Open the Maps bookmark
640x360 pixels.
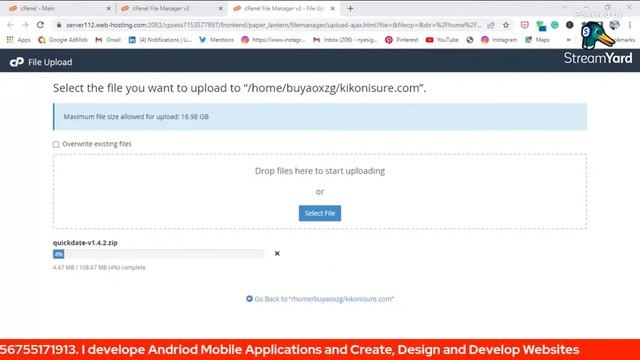(x=537, y=40)
